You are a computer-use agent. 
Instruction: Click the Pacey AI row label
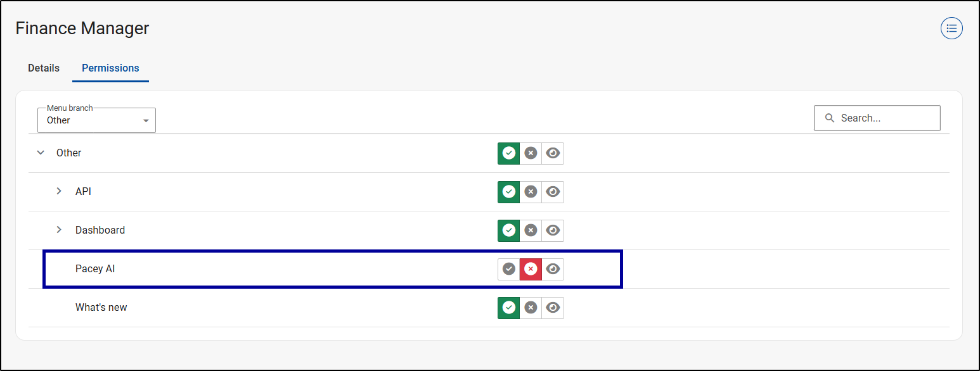point(95,269)
